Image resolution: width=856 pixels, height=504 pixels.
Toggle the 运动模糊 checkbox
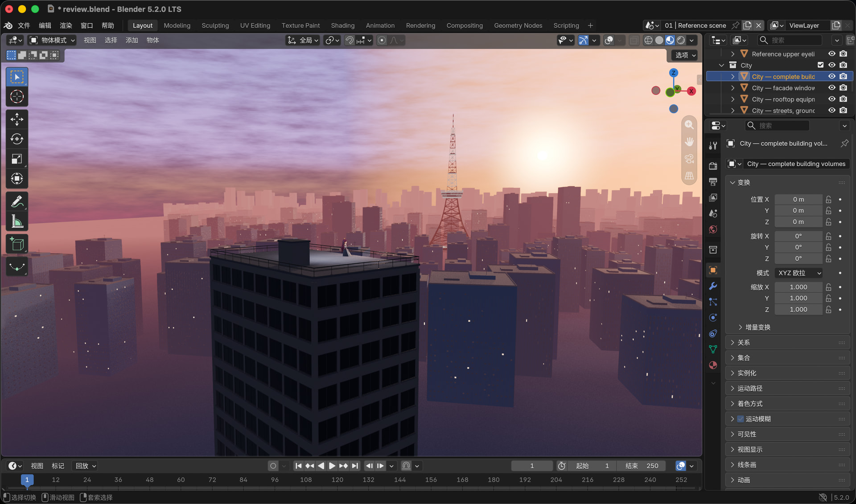[x=741, y=419]
